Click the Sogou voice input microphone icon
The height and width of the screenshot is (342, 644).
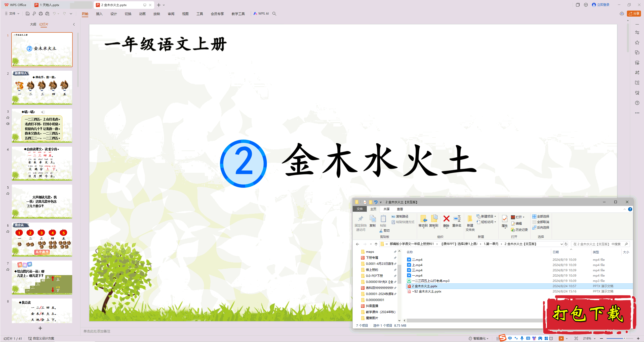click(x=522, y=338)
